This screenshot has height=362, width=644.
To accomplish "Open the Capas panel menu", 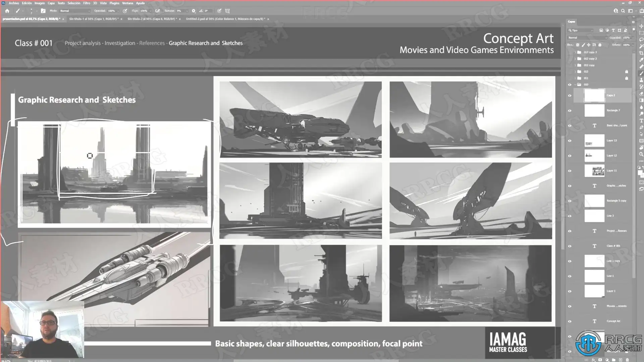I will point(633,22).
